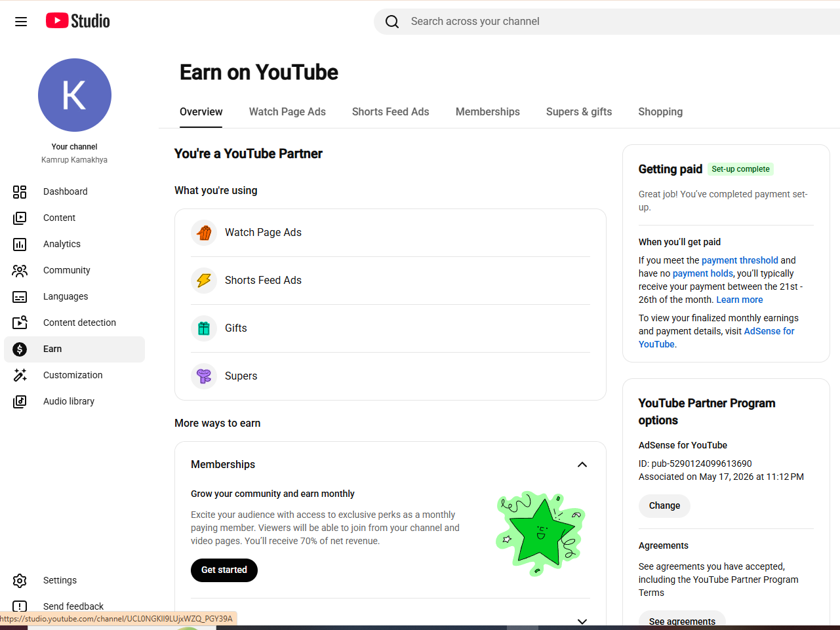Click the YouTube Studio logo

(x=78, y=21)
